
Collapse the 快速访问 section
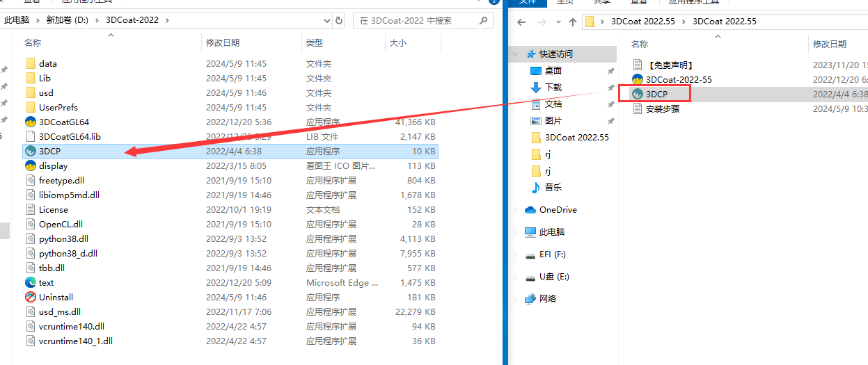click(x=516, y=54)
